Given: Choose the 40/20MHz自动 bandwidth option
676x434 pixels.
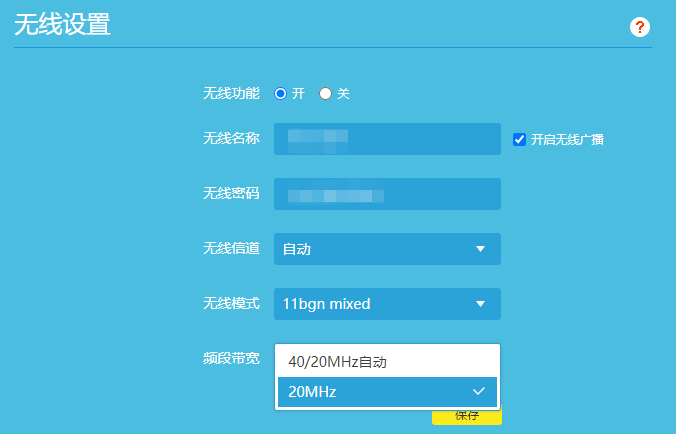Looking at the screenshot, I should tap(387, 362).
